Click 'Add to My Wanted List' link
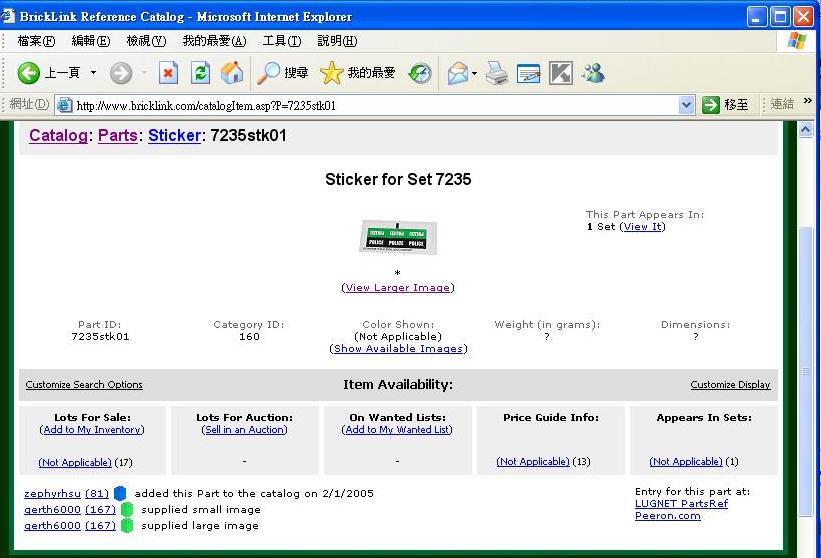 (x=397, y=430)
